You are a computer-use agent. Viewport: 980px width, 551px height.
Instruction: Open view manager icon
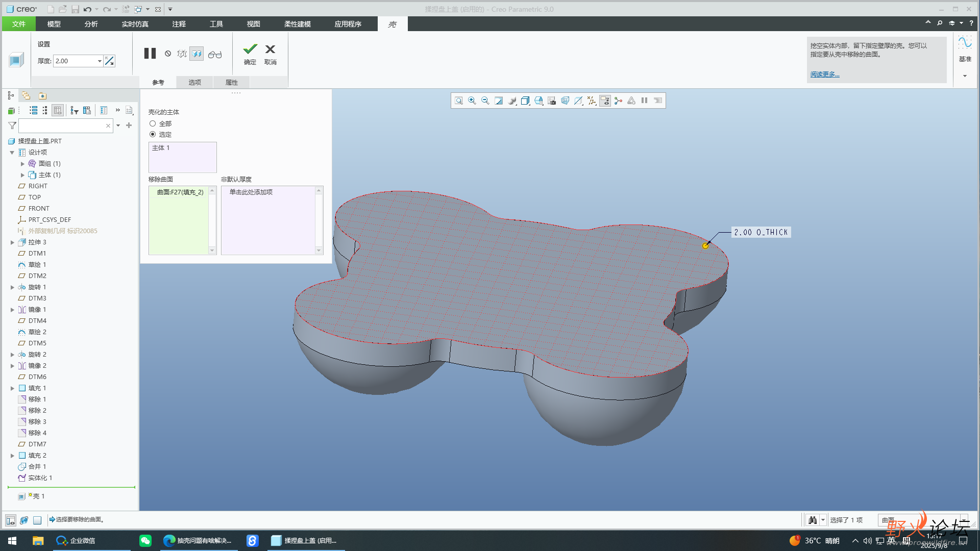552,101
